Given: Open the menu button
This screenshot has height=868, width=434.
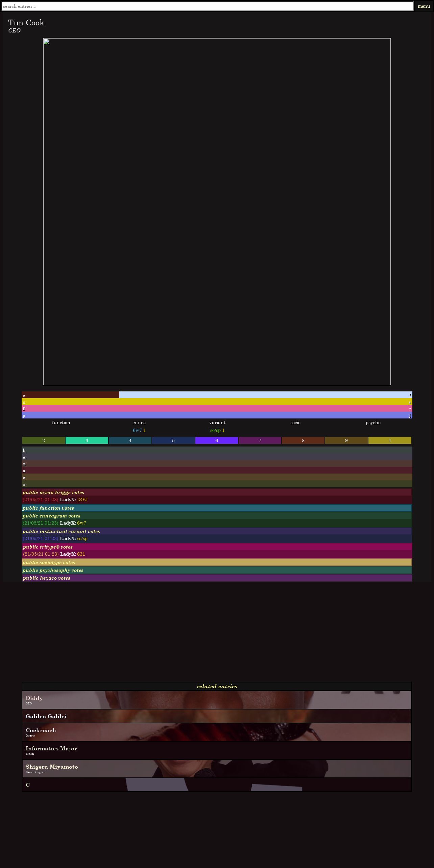Looking at the screenshot, I should coord(424,6).
